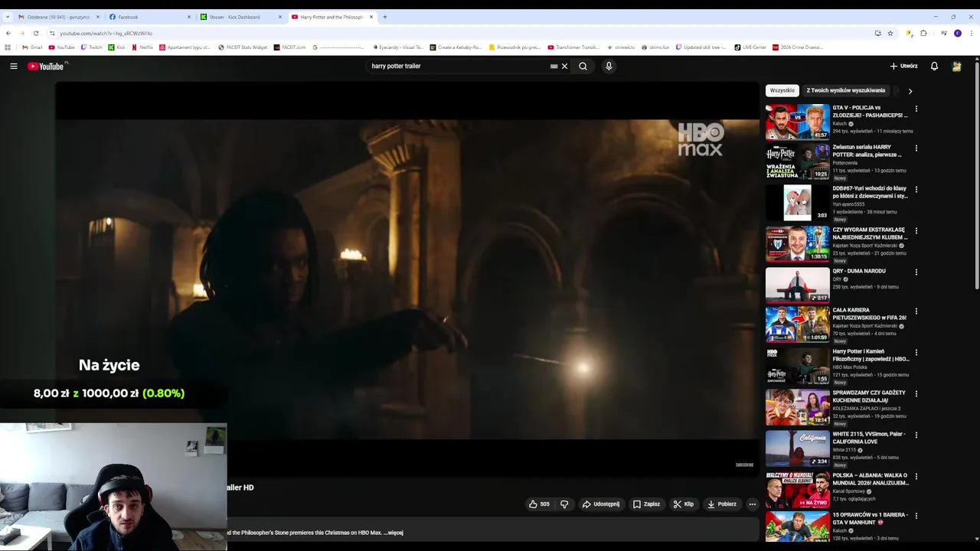
Task: Open 15 OPRAWCÓW vs 1 BARIERA thumbnail
Action: pyautogui.click(x=797, y=528)
